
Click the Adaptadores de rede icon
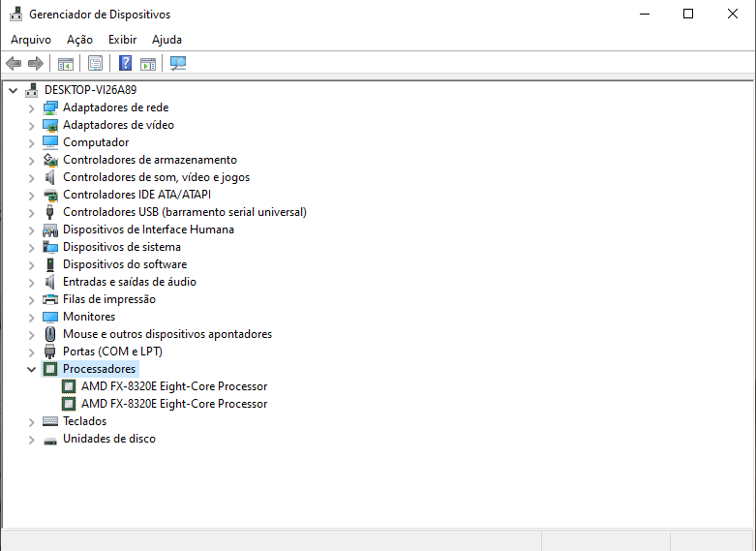tap(50, 107)
